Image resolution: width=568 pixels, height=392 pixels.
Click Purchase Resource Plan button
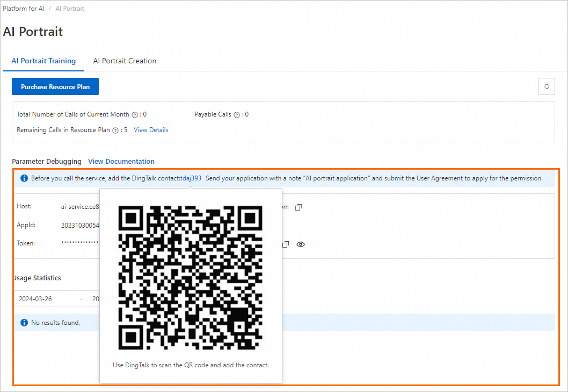pos(55,86)
